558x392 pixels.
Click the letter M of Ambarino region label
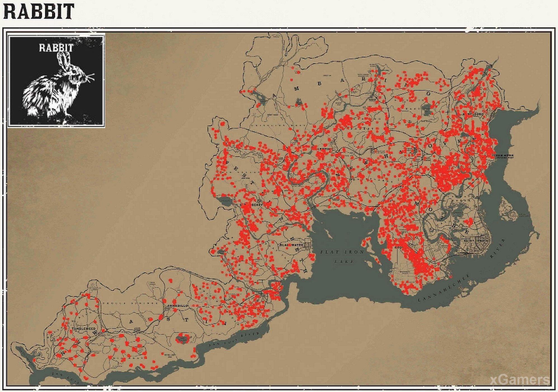[296, 89]
